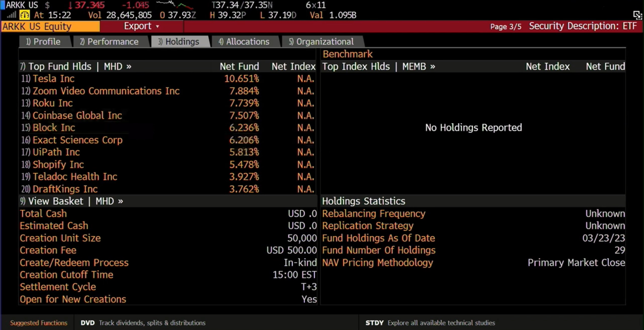Click the Creation Unit Size label
Screen dimensions: 644x330
click(x=60, y=238)
